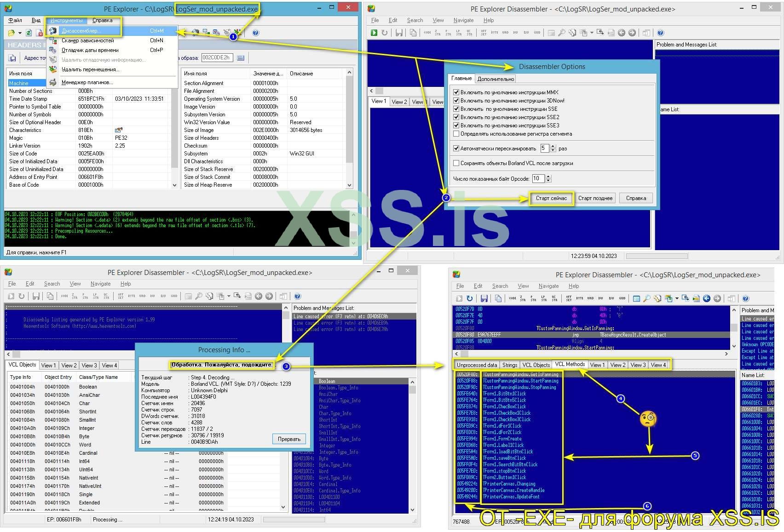Click the Старт сейчас button
The width and height of the screenshot is (784, 532).
tap(551, 198)
